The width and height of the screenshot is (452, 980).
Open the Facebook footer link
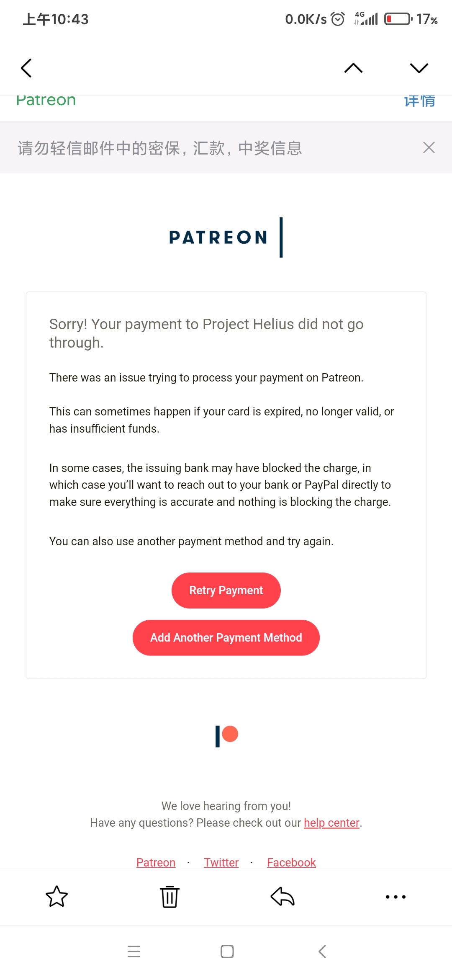(291, 862)
